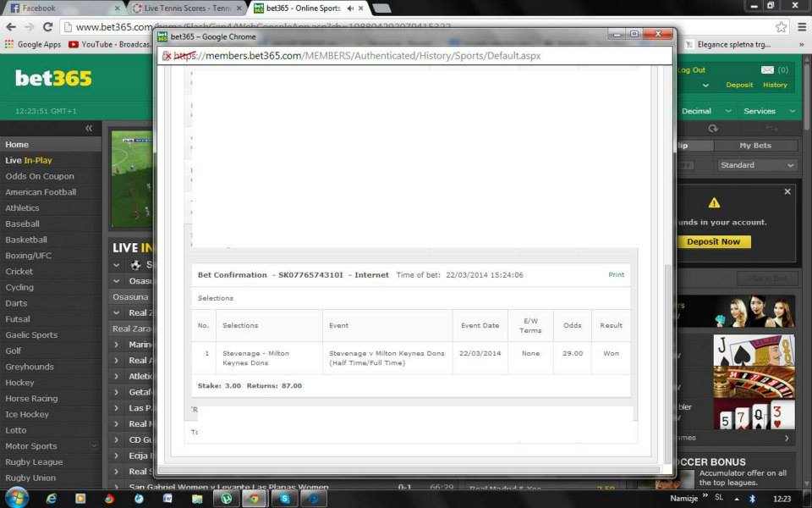
Task: Click the Odds value 29.00
Action: tap(573, 354)
